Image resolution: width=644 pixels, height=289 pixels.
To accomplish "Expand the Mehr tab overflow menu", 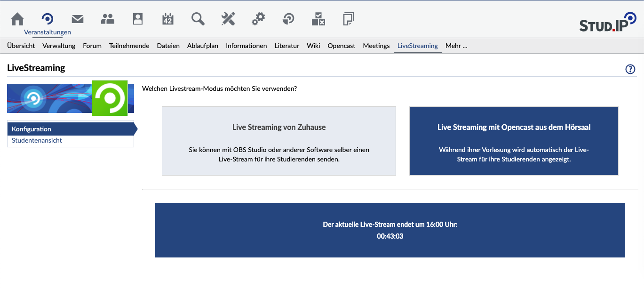I will click(x=456, y=46).
